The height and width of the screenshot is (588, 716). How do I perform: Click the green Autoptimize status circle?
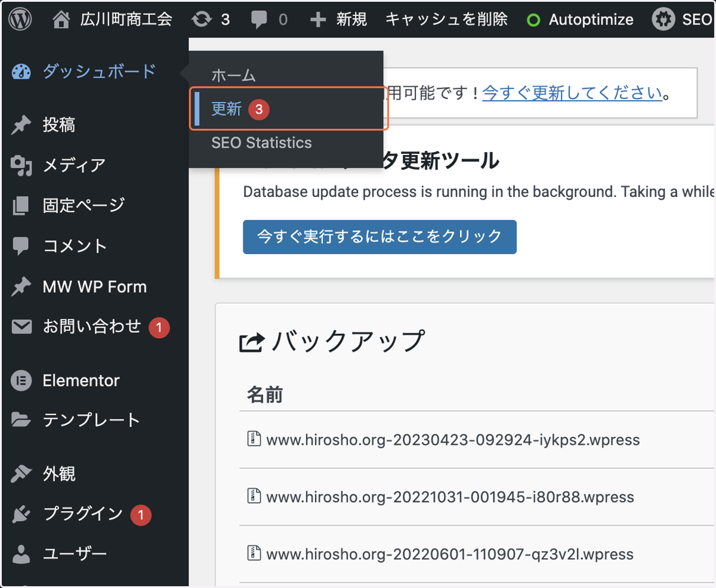tap(534, 20)
